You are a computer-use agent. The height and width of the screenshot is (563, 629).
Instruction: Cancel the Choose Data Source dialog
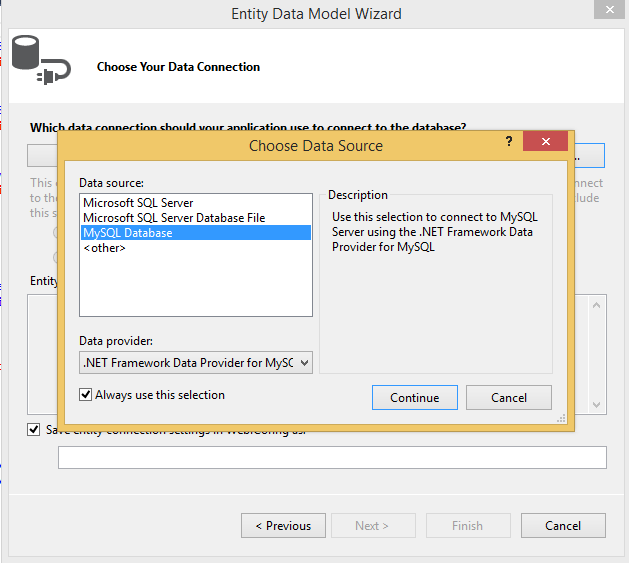509,398
